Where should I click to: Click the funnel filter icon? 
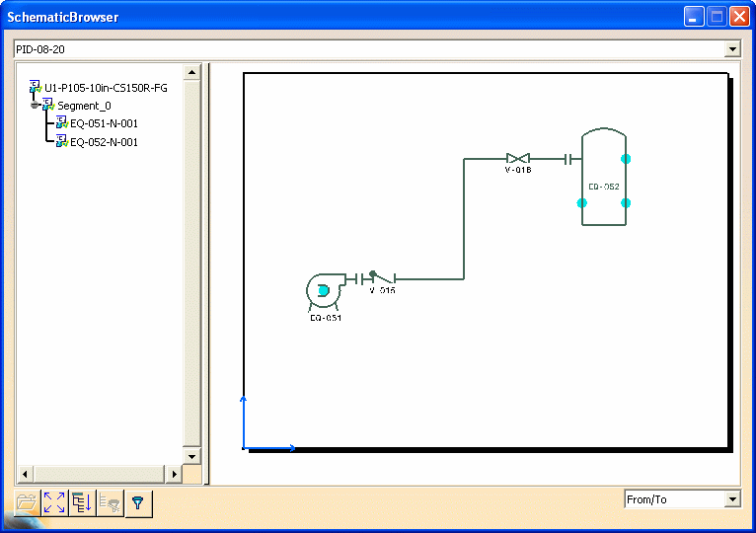pos(138,502)
